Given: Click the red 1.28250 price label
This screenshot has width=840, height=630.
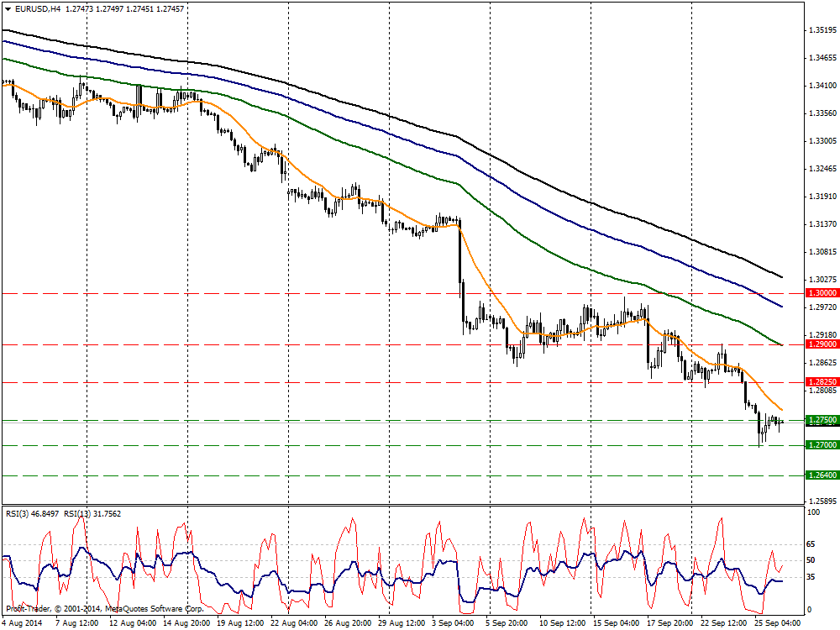Looking at the screenshot, I should [820, 381].
